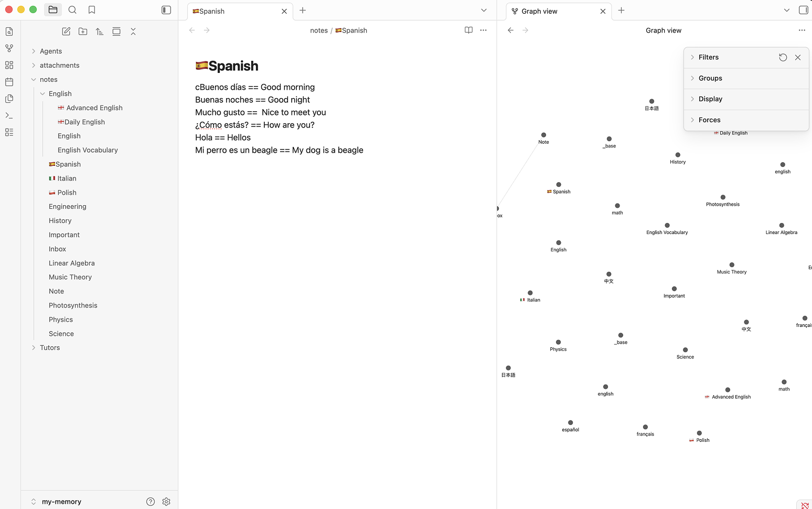Image resolution: width=812 pixels, height=509 pixels.
Task: Navigate back in Graph view pane
Action: (510, 30)
